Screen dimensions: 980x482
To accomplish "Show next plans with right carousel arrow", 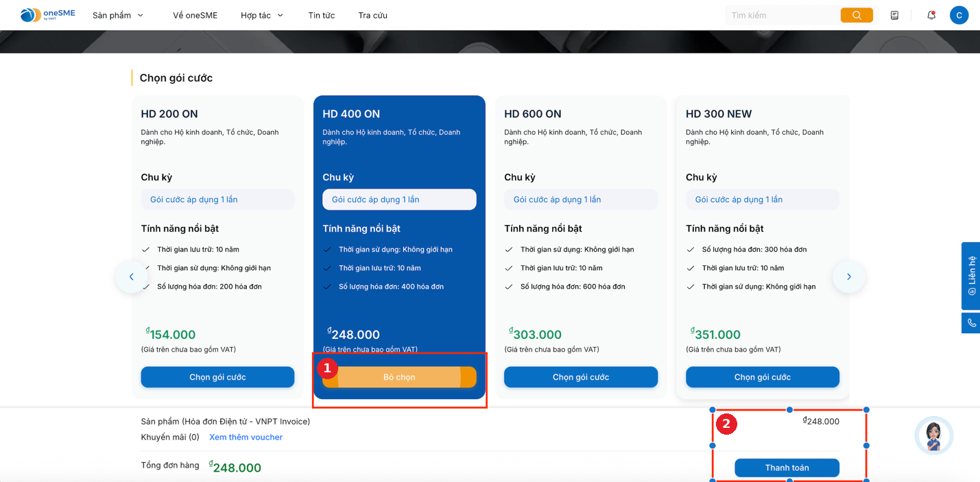I will [848, 277].
